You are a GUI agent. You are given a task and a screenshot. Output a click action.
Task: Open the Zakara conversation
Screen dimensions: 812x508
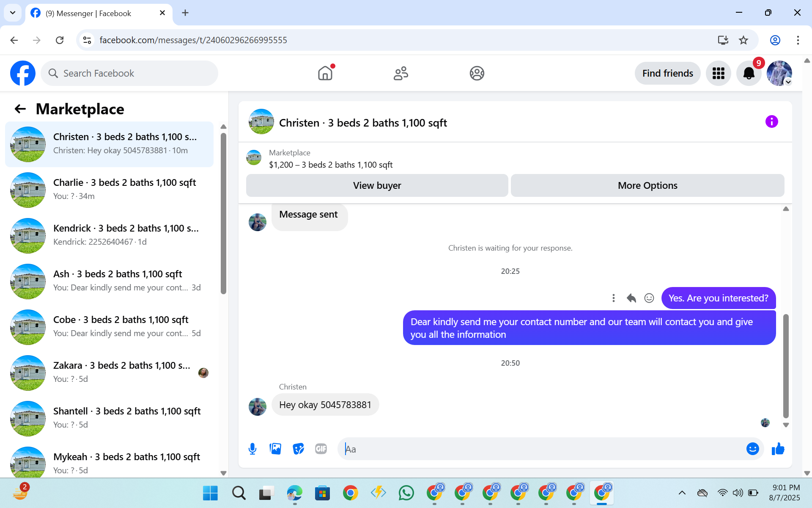[x=109, y=373]
